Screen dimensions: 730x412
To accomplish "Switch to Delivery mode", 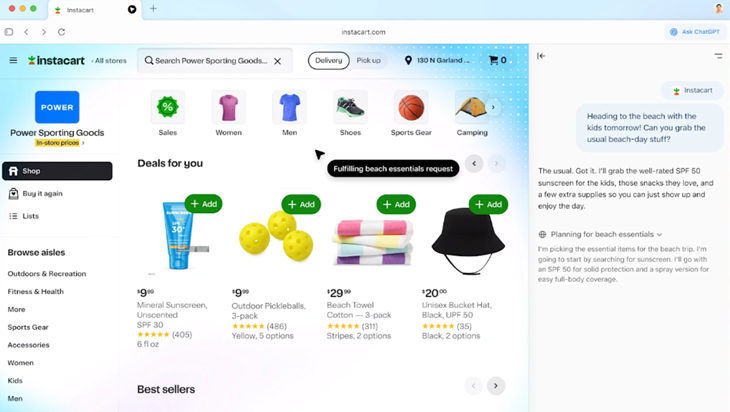I will [x=329, y=61].
